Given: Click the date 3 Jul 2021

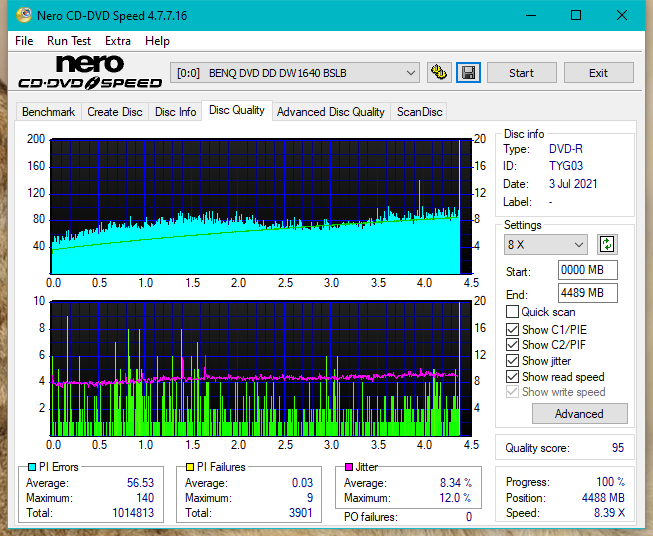Looking at the screenshot, I should [573, 184].
